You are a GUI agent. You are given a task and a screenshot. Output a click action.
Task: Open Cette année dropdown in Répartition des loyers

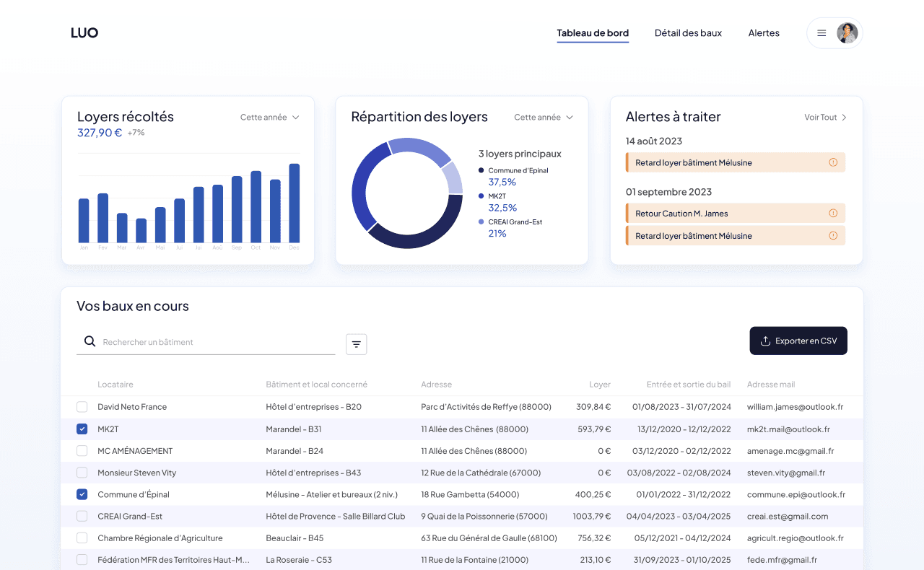click(543, 117)
